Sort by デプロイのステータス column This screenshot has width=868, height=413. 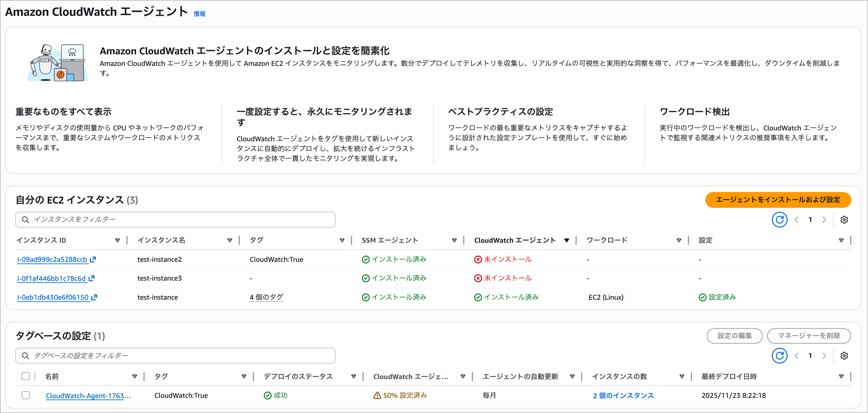(x=353, y=376)
